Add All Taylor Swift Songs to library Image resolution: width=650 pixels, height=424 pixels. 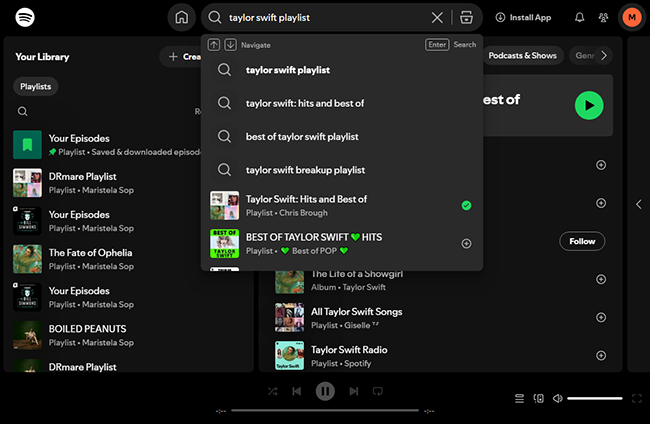coord(601,317)
